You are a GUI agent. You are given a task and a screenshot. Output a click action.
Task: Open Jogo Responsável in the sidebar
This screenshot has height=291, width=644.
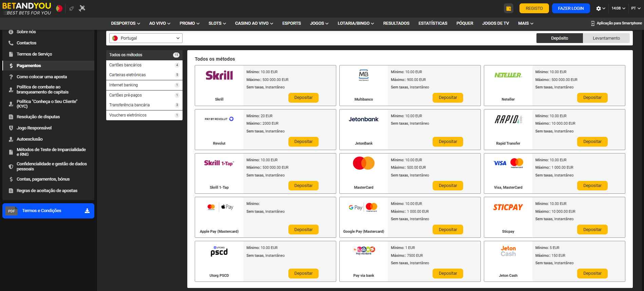pyautogui.click(x=34, y=128)
